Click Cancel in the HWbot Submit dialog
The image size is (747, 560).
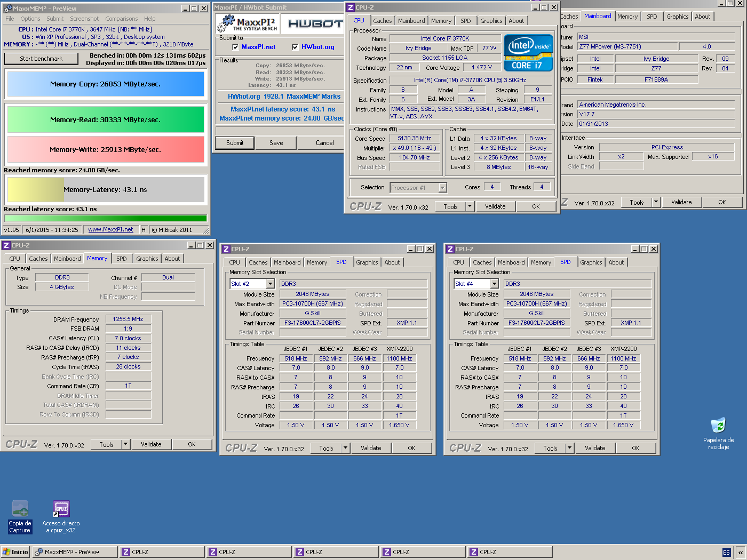point(322,143)
